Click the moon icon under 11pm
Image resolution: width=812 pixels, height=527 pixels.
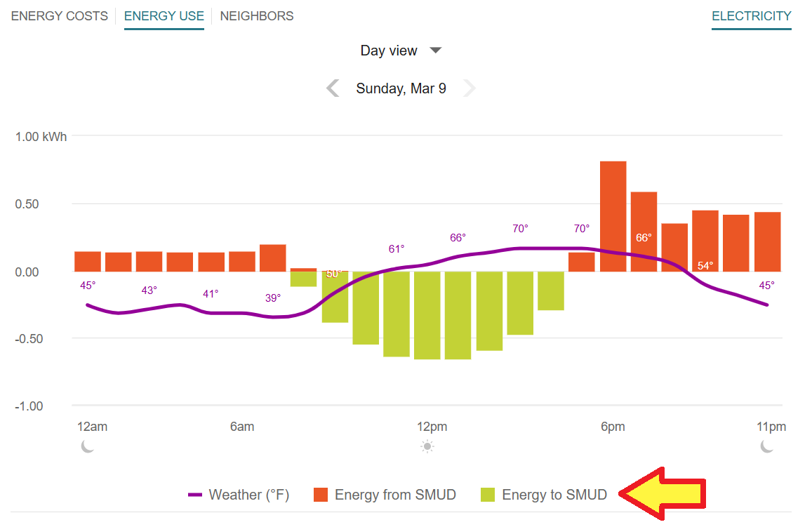767,446
